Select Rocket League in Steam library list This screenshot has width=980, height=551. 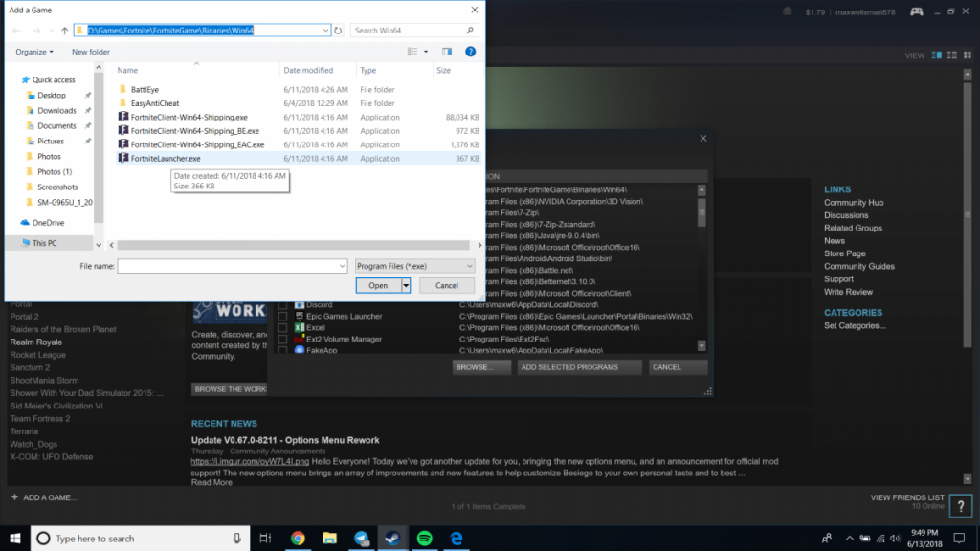[37, 355]
